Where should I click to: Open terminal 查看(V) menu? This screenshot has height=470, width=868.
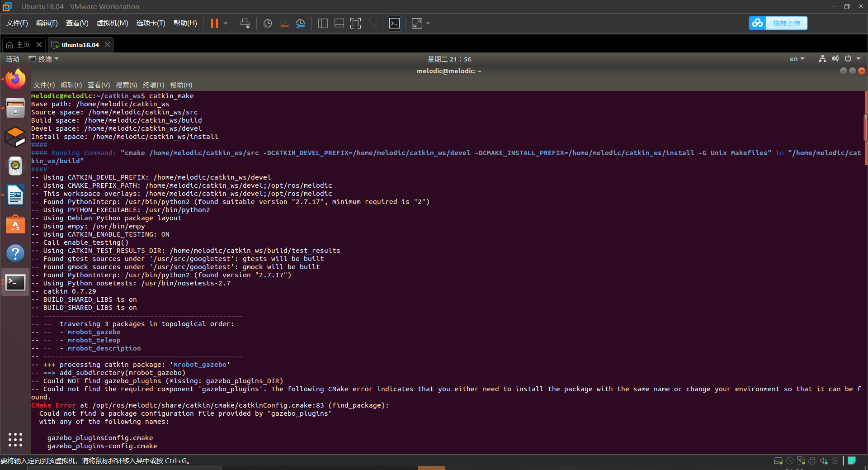pos(99,85)
